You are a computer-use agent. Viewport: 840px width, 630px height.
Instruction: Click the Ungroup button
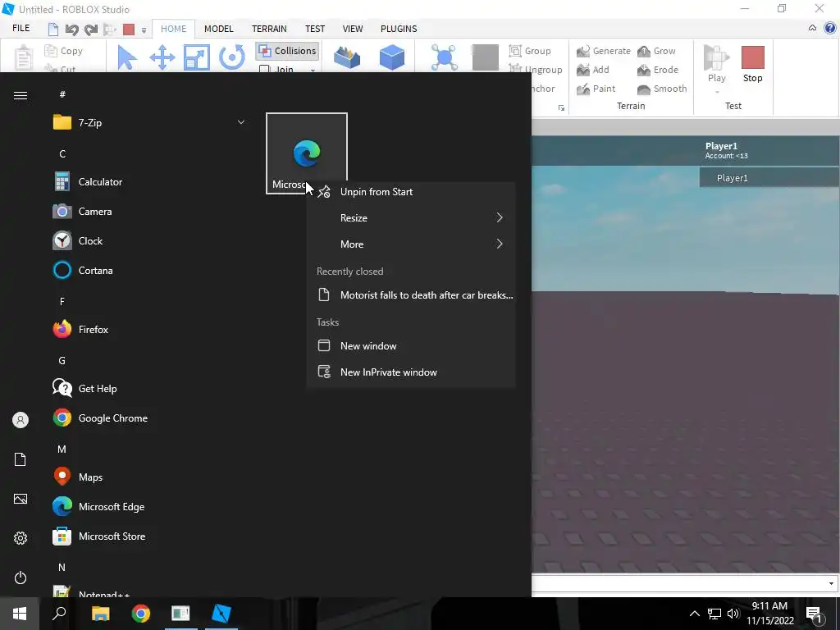point(535,70)
